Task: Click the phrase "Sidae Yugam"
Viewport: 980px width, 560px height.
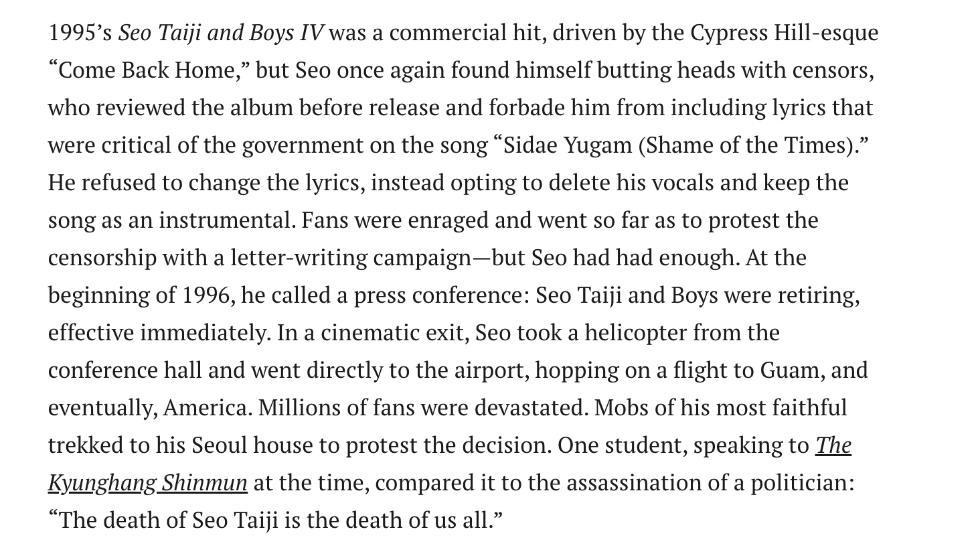Action: pos(567,145)
